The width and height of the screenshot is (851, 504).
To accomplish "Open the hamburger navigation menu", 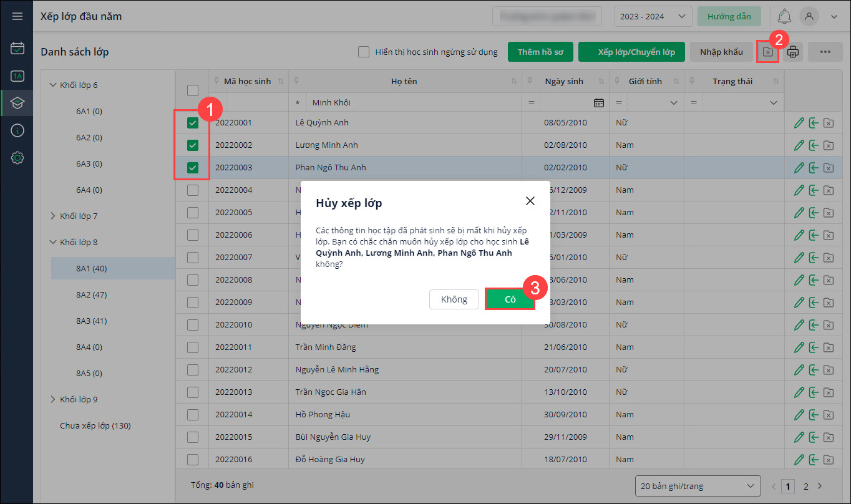I will pyautogui.click(x=17, y=16).
